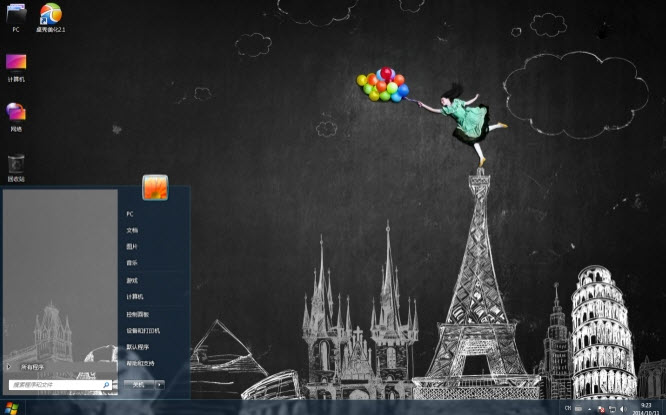This screenshot has width=666, height=415.
Task: Open the 网络 network desktop icon
Action: [16, 117]
